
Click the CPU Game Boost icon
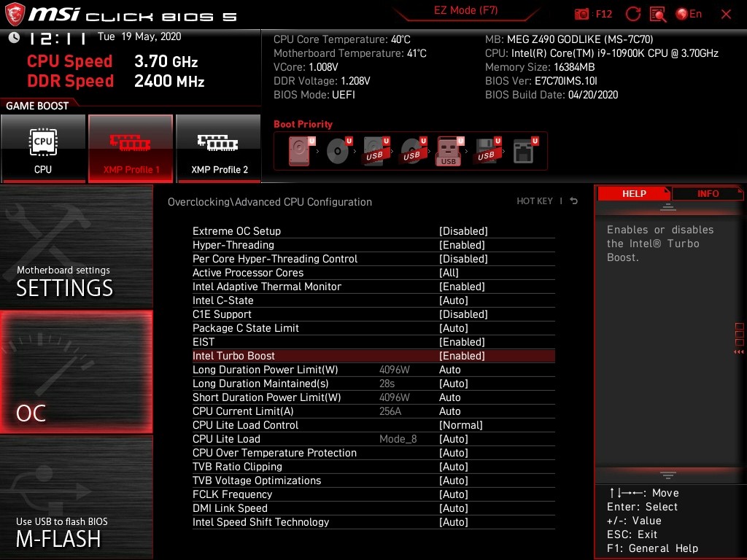(43, 148)
